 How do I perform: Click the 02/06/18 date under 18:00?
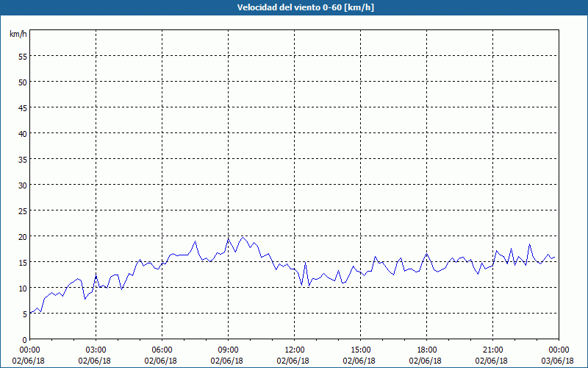[x=426, y=361]
